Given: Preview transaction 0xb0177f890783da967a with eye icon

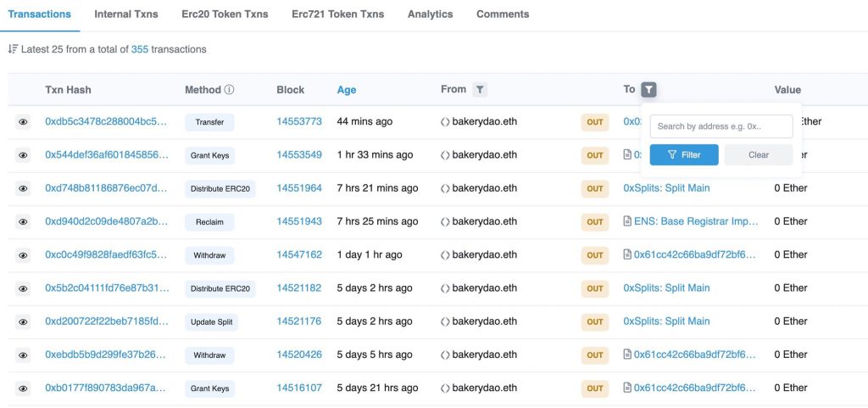Looking at the screenshot, I should [23, 388].
